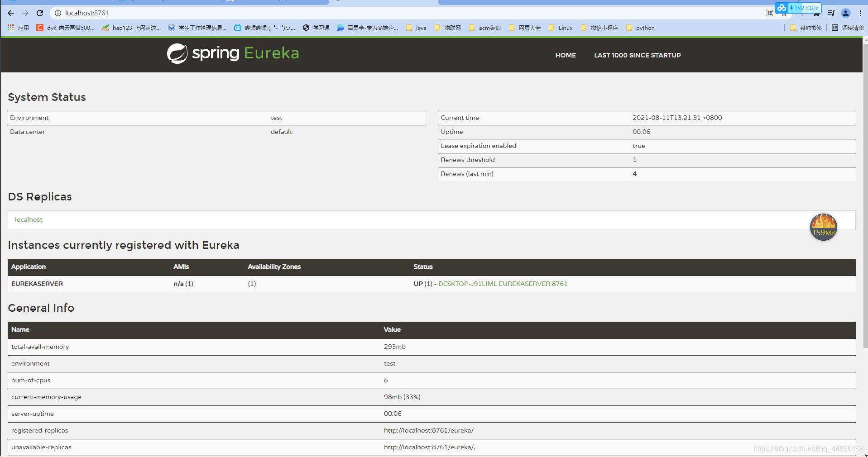Viewport: 868px width, 457px height.
Task: Click the registered-replicas URL value
Action: [429, 430]
